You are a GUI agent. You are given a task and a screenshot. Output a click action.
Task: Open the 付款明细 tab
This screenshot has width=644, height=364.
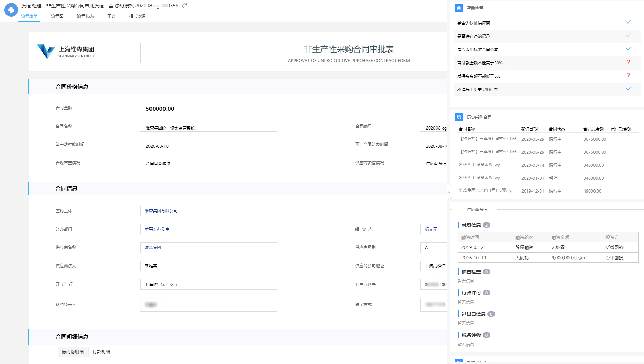point(101,352)
